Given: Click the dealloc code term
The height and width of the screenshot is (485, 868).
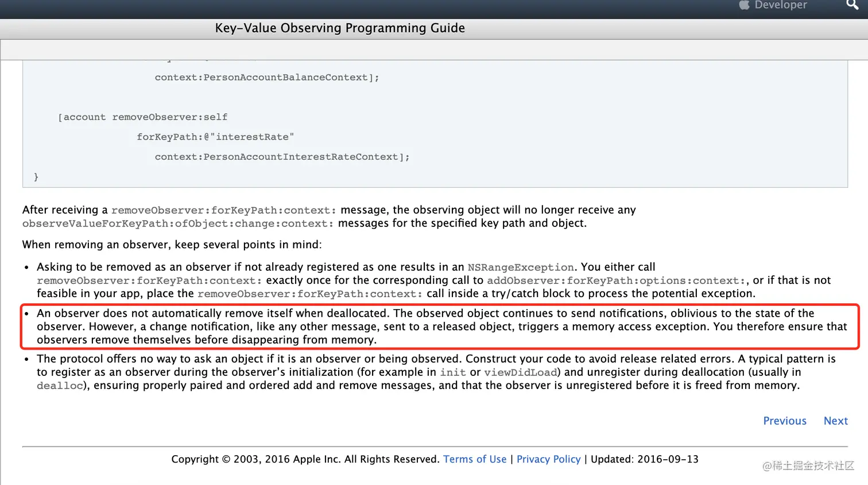Looking at the screenshot, I should 60,386.
